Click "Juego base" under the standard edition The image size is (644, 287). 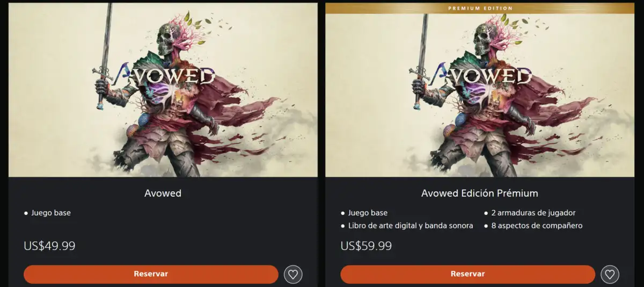click(51, 213)
